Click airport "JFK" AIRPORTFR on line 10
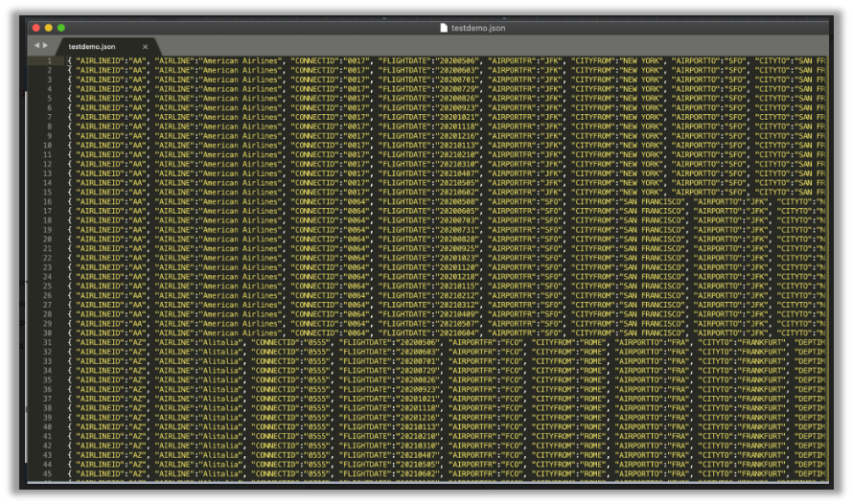The image size is (853, 504). coord(551,146)
